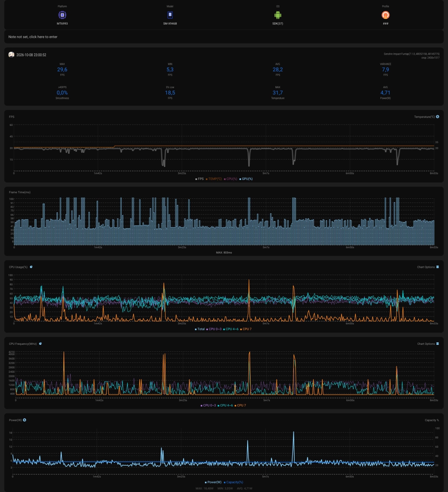Click the Genshin Impact-Funtap app title

[x=412, y=54]
